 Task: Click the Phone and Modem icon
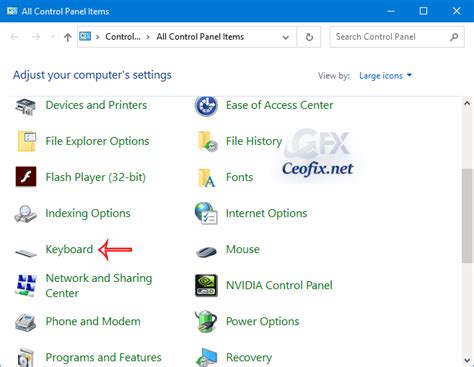[x=25, y=322]
